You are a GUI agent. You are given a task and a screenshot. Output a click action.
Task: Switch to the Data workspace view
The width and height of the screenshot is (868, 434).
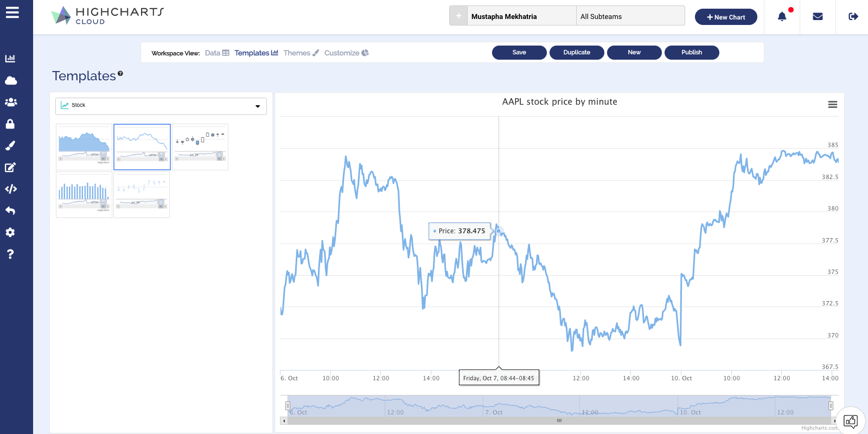(x=217, y=53)
